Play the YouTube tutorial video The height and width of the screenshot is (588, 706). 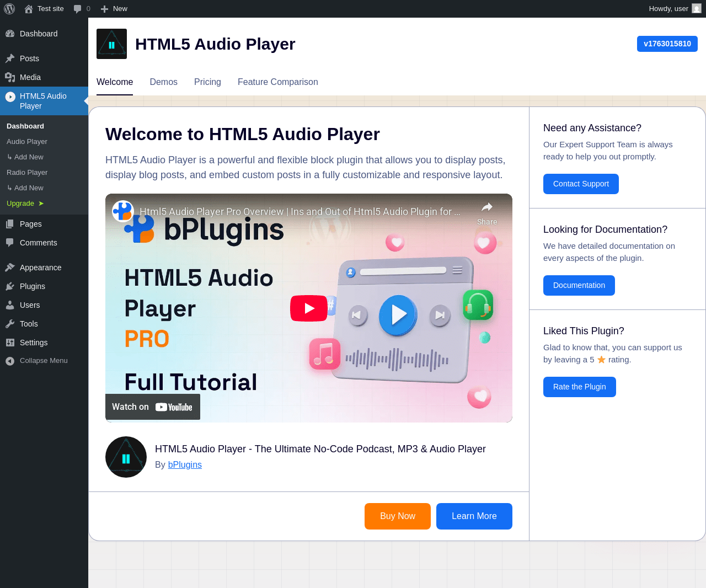309,308
